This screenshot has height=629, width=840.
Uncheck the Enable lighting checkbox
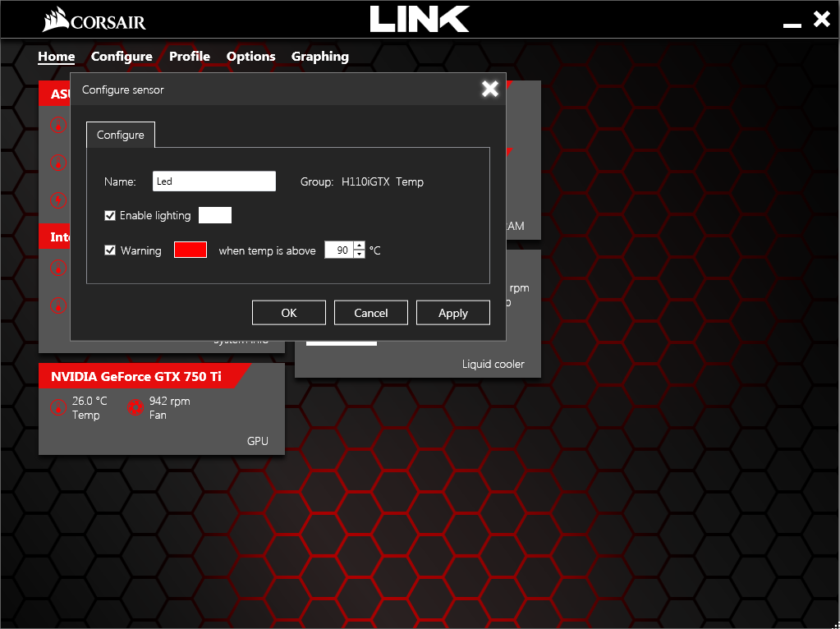point(110,215)
